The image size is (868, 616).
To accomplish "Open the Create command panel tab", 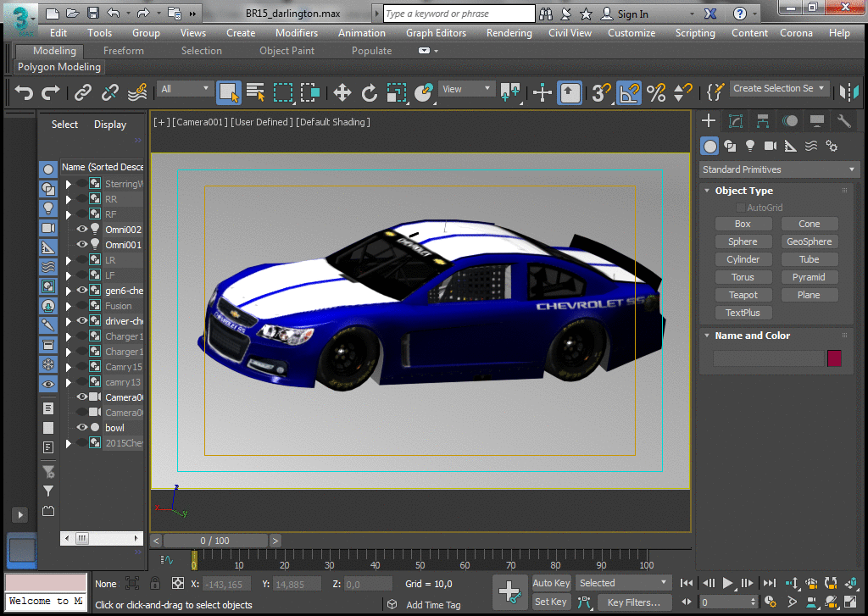I will coord(709,120).
